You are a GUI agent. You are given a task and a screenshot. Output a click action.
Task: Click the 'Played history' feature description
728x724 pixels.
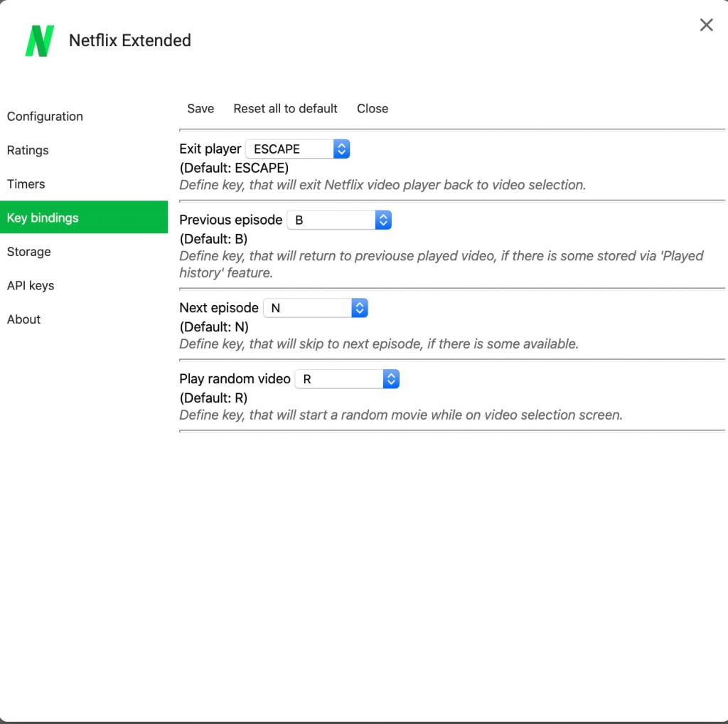click(x=441, y=265)
